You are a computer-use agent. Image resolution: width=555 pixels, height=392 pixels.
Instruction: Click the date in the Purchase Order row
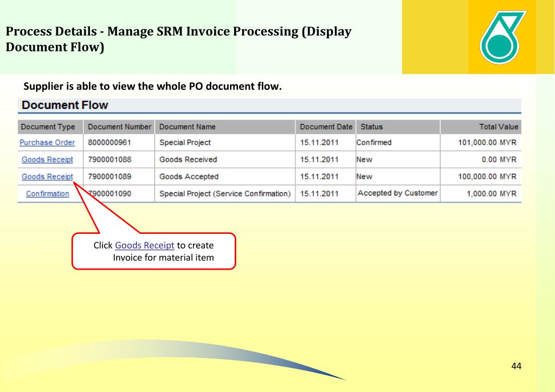coord(319,142)
